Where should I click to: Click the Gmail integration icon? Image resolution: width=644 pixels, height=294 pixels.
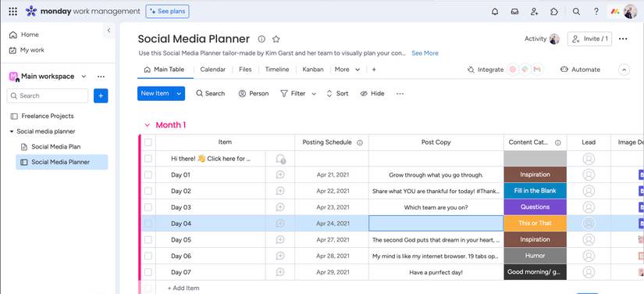pos(537,70)
